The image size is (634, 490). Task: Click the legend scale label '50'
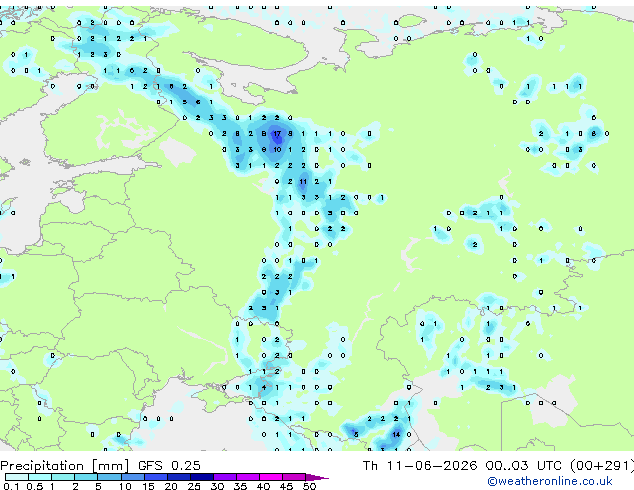309,486
